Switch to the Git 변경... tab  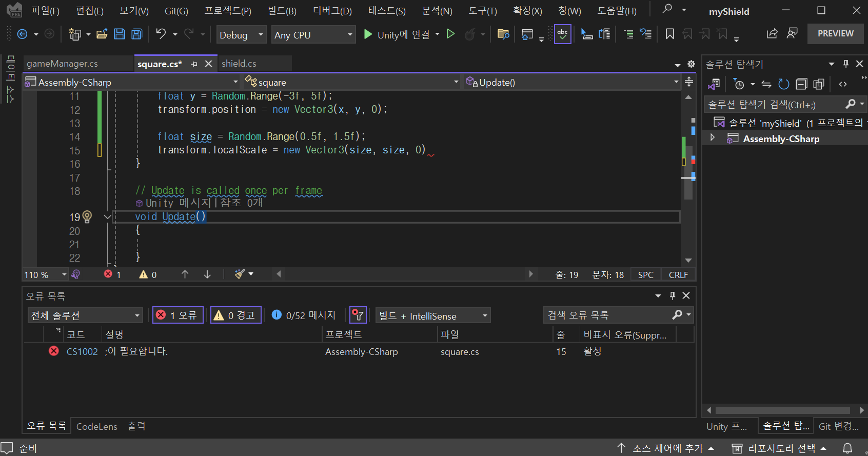coord(839,426)
